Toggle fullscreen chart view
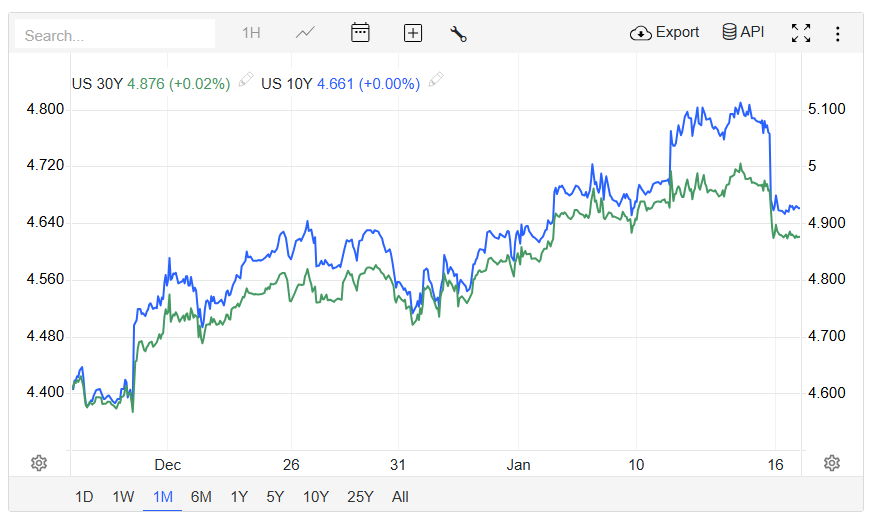This screenshot has width=870, height=522. click(x=801, y=33)
